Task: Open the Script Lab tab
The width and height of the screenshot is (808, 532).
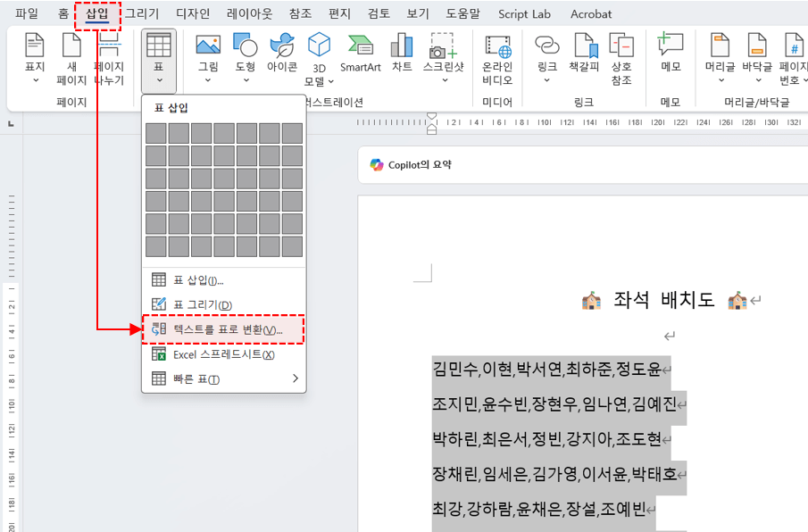Action: pos(524,13)
